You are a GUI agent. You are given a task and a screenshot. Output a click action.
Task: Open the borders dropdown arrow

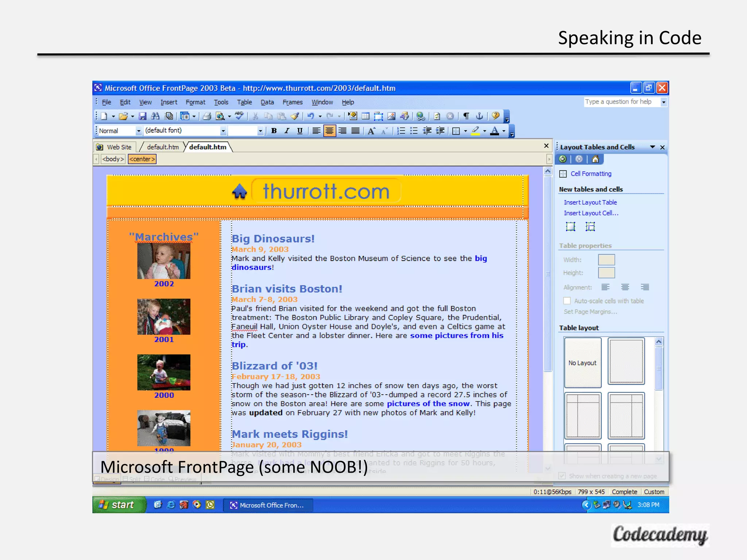coord(465,131)
